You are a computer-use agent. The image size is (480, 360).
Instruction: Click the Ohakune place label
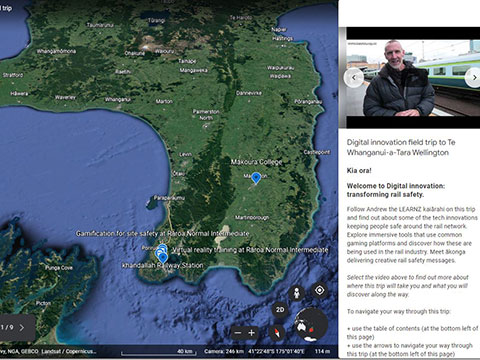click(135, 53)
